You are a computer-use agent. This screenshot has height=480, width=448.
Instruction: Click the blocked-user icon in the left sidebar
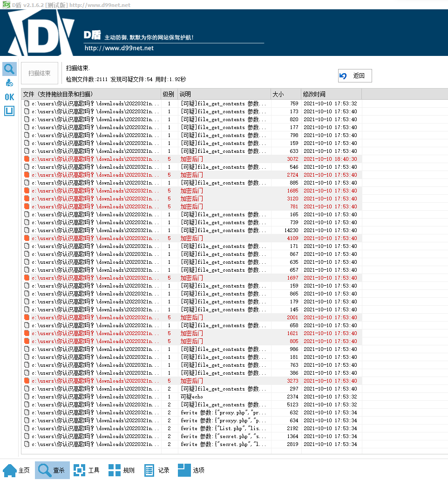pos(9,83)
